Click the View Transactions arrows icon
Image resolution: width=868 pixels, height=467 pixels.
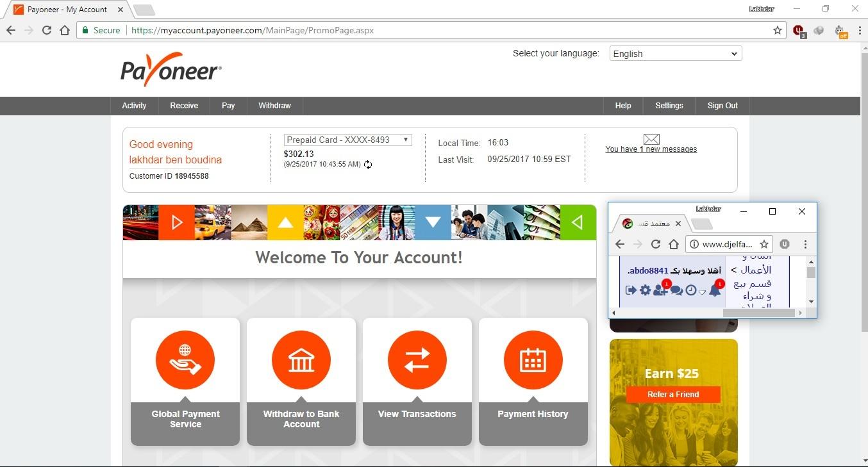[417, 360]
